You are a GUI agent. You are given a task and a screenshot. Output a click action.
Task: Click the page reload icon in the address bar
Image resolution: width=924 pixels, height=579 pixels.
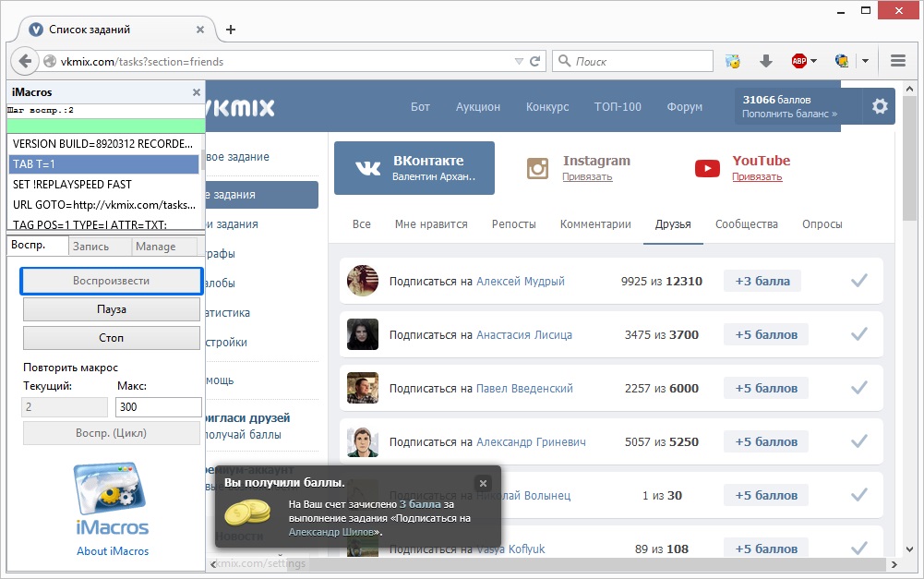pos(534,60)
